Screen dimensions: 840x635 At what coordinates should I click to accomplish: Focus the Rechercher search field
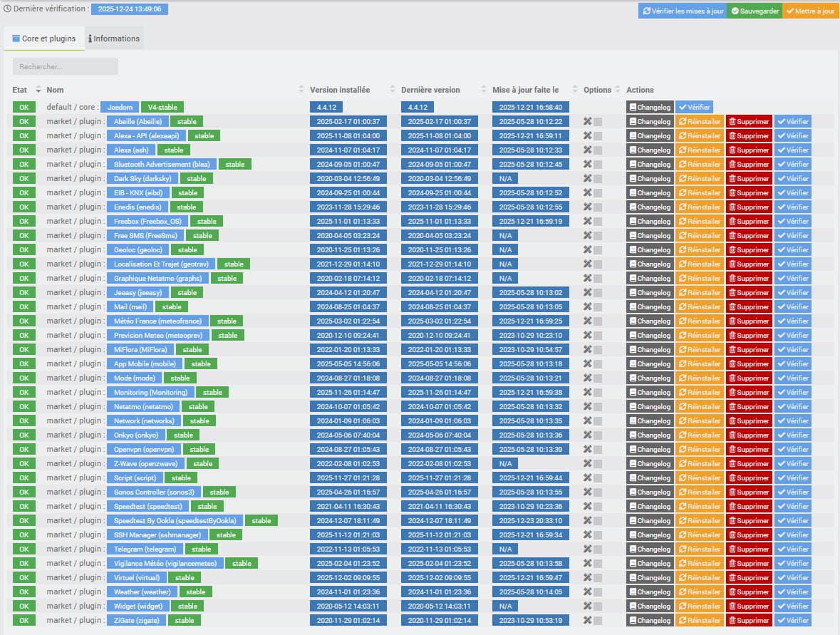coord(65,66)
